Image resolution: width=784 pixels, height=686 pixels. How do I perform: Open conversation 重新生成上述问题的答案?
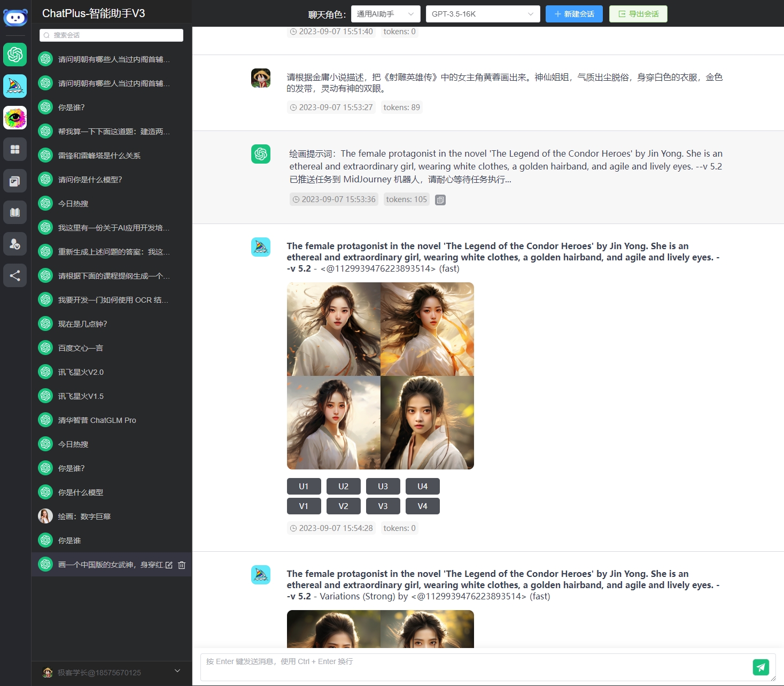click(x=111, y=251)
